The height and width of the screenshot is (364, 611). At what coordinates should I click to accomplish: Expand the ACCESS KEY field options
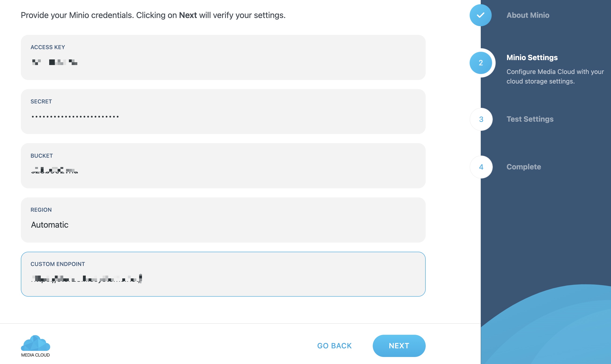coord(223,62)
